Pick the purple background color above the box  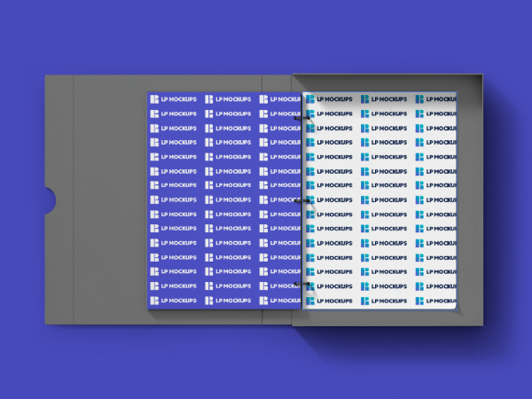(x=266, y=35)
